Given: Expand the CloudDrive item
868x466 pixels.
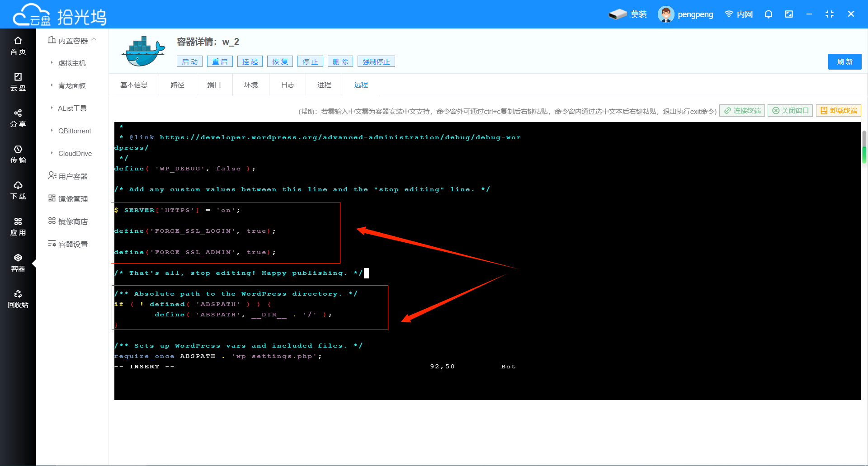Looking at the screenshot, I should click(75, 153).
